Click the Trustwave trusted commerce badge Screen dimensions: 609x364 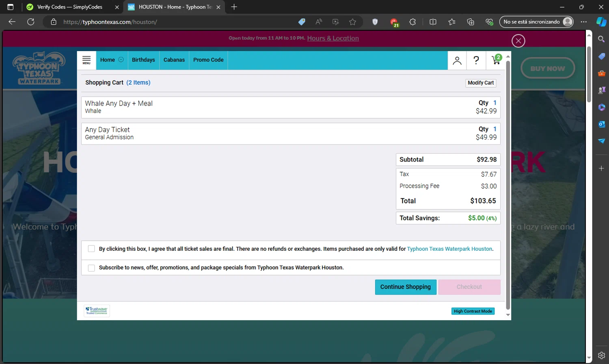point(97,311)
